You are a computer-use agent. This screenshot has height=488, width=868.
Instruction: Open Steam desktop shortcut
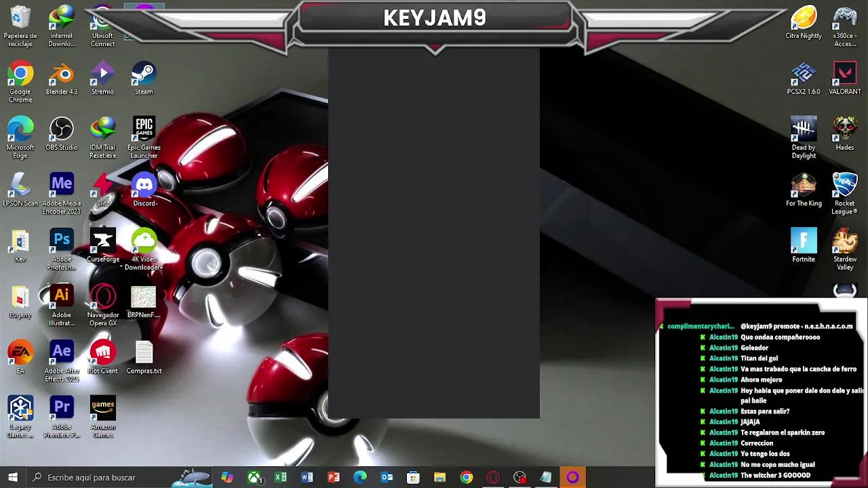pos(144,78)
